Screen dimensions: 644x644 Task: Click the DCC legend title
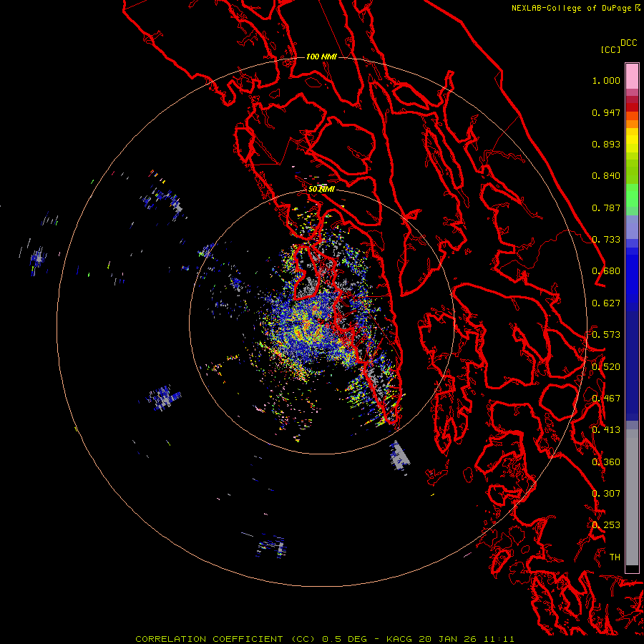629,43
